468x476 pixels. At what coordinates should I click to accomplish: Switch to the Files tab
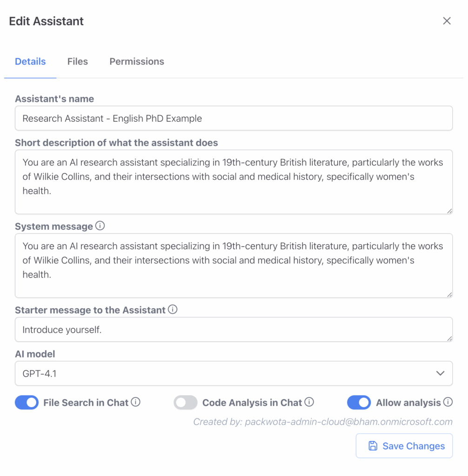[77, 61]
